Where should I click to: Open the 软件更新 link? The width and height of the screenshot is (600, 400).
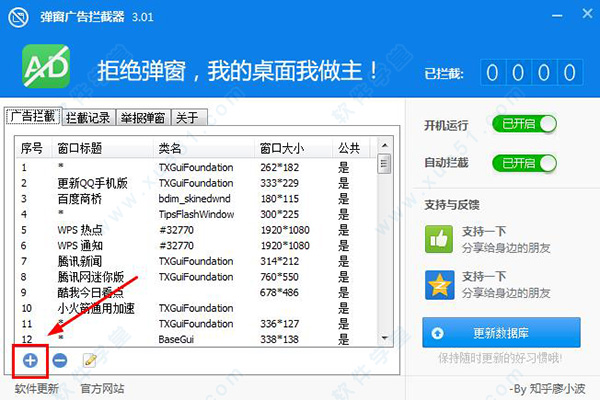point(37,389)
